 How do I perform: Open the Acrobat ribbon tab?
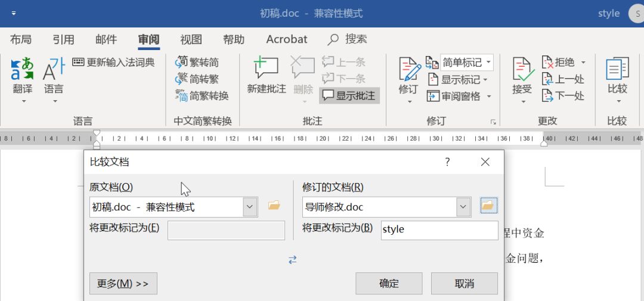[x=287, y=39]
